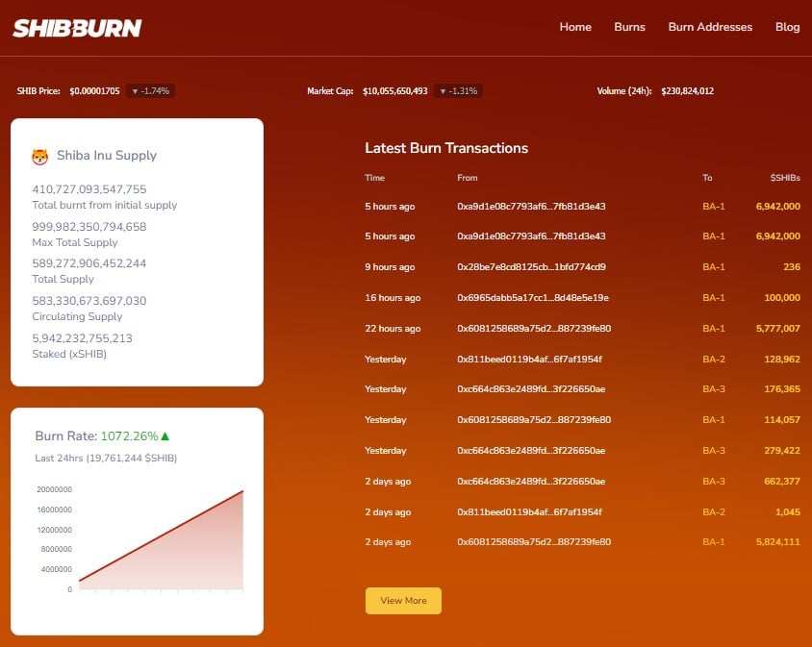This screenshot has width=812, height=647.
Task: Click the burn rate line chart
Action: pos(159,543)
